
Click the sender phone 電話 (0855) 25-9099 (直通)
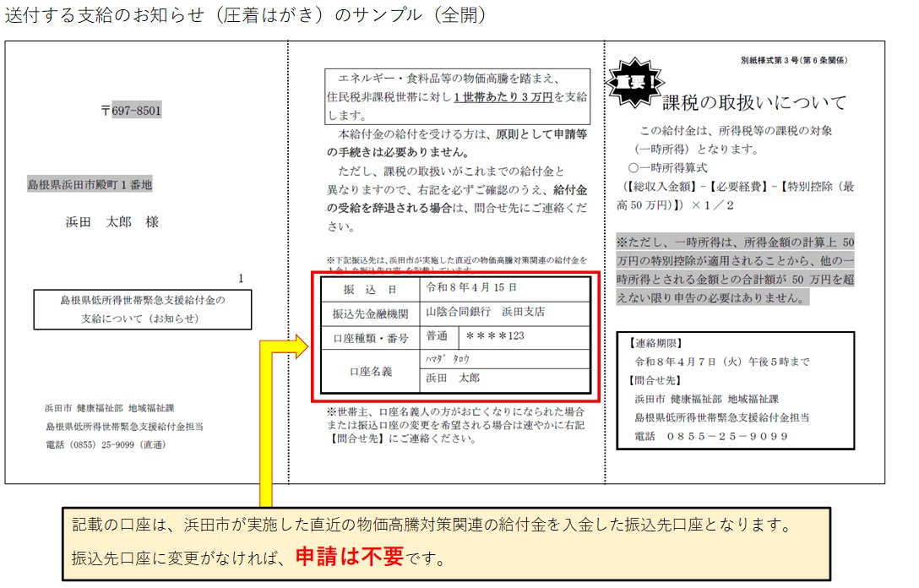(106, 444)
